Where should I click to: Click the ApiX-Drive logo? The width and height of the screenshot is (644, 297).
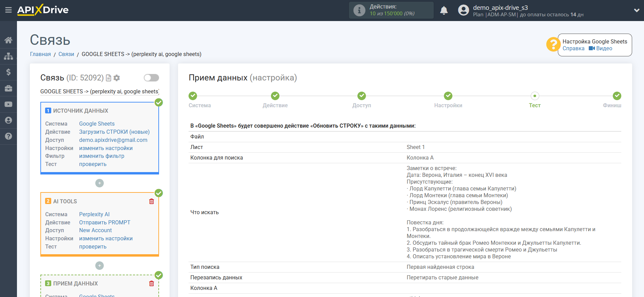point(43,10)
